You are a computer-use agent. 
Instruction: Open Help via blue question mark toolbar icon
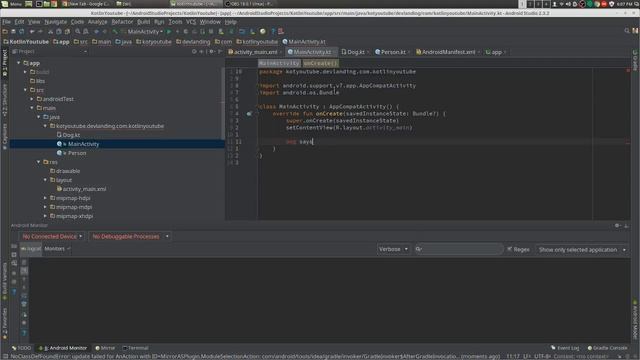(x=273, y=31)
